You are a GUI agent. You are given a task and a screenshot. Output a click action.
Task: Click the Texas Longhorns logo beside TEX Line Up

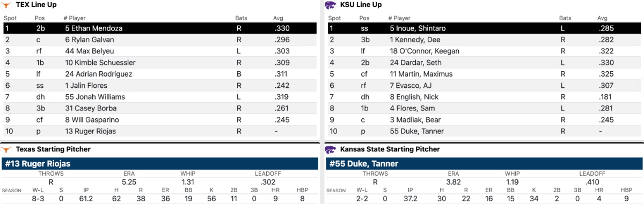(7, 5)
